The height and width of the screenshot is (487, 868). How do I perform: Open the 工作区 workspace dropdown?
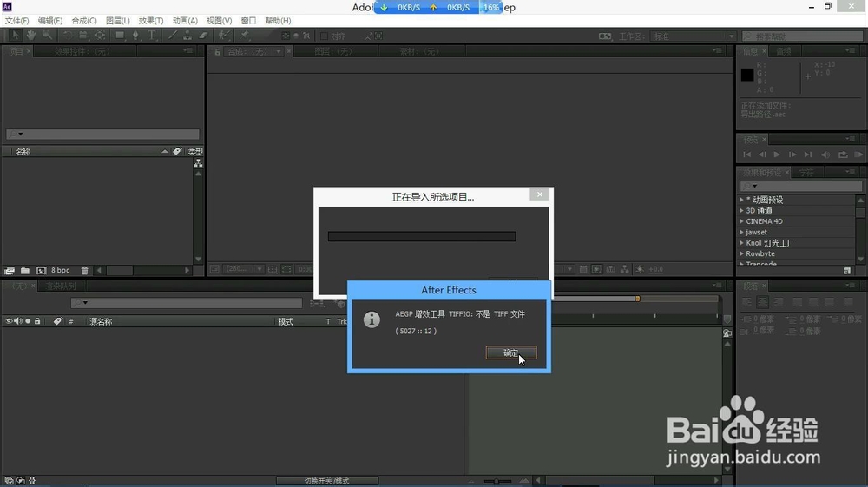694,36
